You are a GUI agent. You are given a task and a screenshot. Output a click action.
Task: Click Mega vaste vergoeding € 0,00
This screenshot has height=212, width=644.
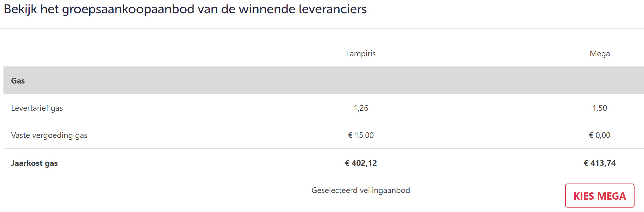coord(599,135)
